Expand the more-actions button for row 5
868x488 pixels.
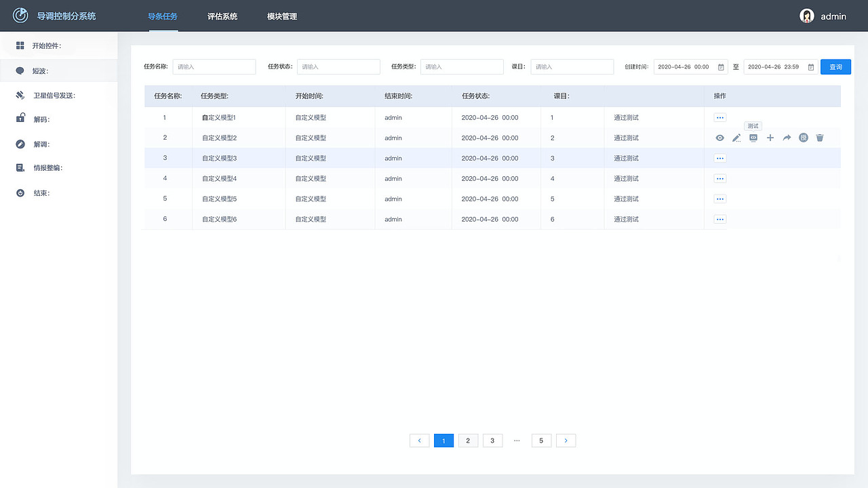pyautogui.click(x=720, y=199)
